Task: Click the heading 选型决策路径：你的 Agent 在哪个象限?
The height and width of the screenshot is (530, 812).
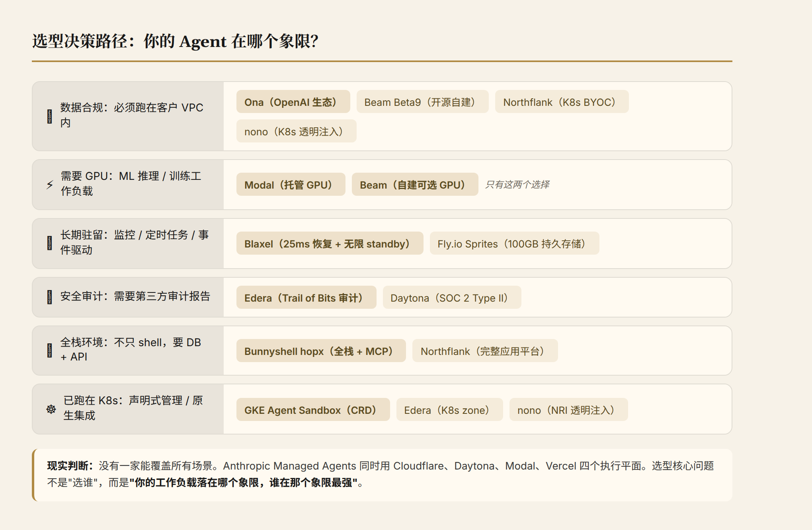Action: point(175,41)
